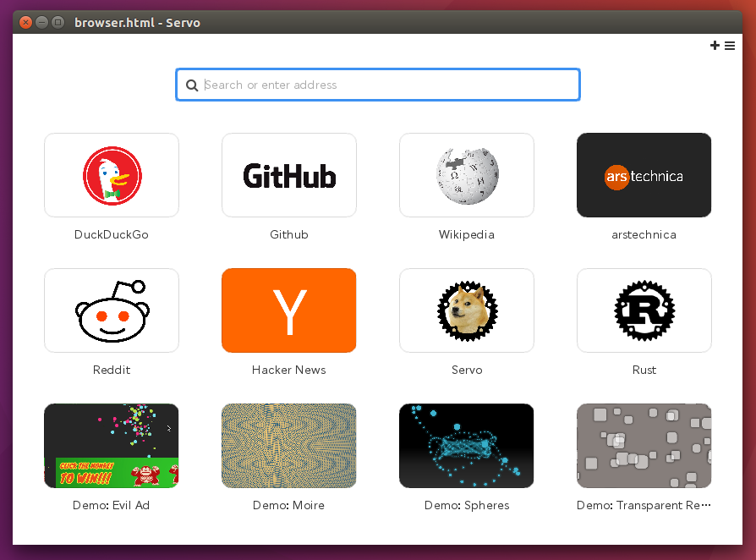756x560 pixels.
Task: Open the Rust gear logo tile
Action: pos(644,310)
